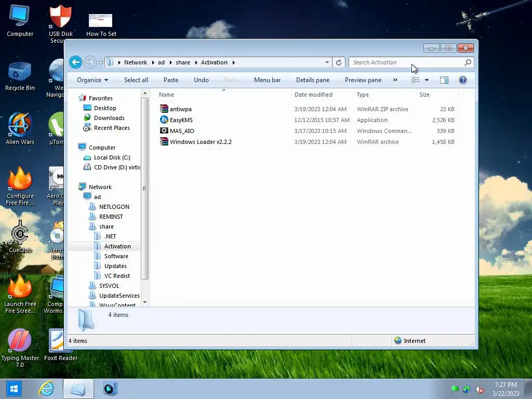Open the .NET subfolder

(x=110, y=236)
